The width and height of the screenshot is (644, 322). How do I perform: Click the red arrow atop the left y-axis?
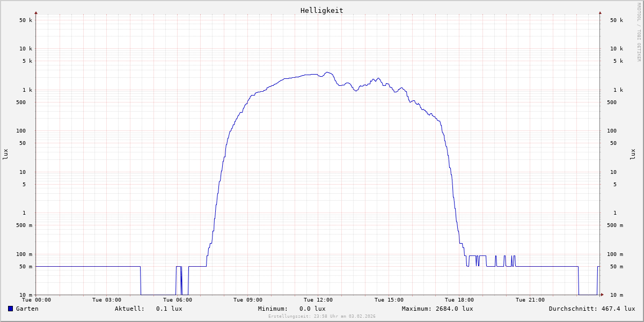tap(36, 12)
